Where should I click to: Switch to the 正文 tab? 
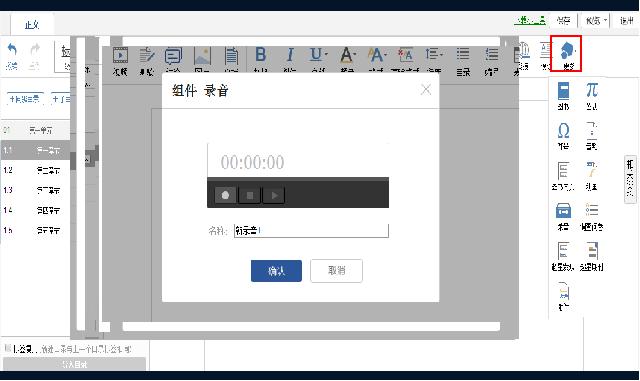pos(32,25)
